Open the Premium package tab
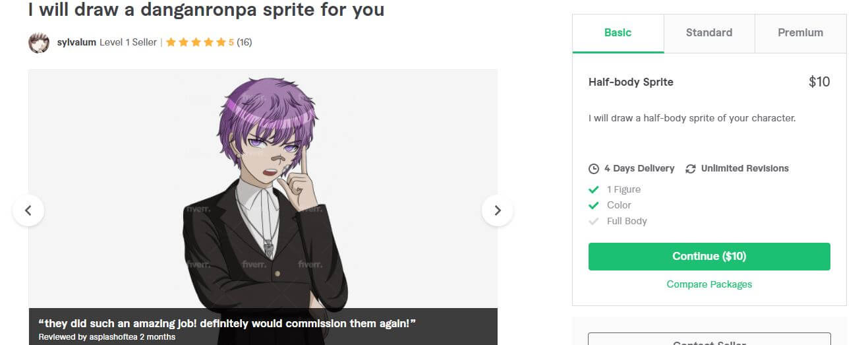The image size is (868, 345). 800,33
